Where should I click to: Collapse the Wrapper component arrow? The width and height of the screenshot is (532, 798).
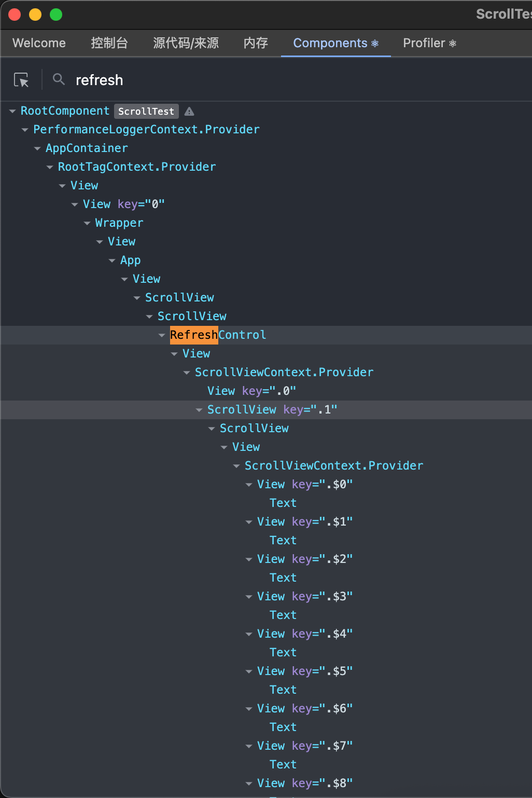pos(87,223)
